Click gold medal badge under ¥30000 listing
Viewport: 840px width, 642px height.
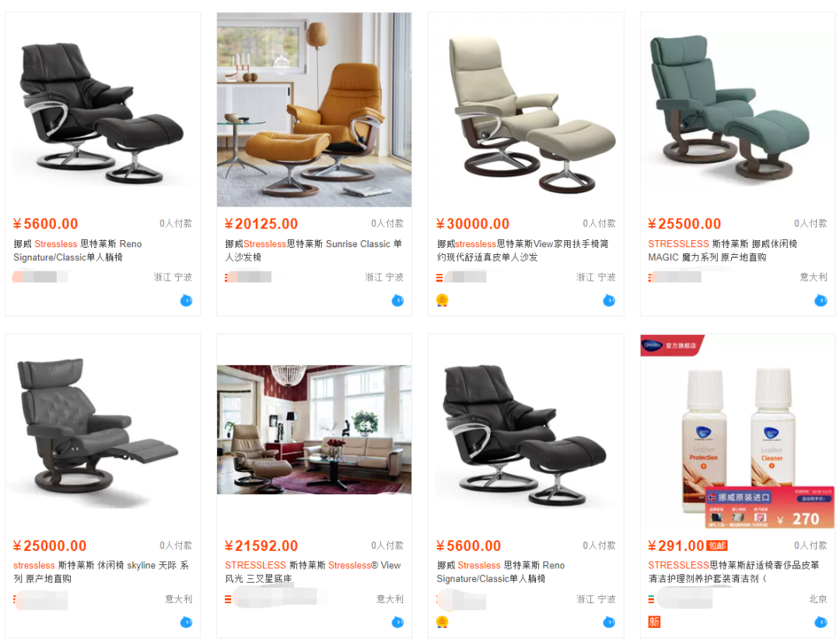click(x=442, y=300)
